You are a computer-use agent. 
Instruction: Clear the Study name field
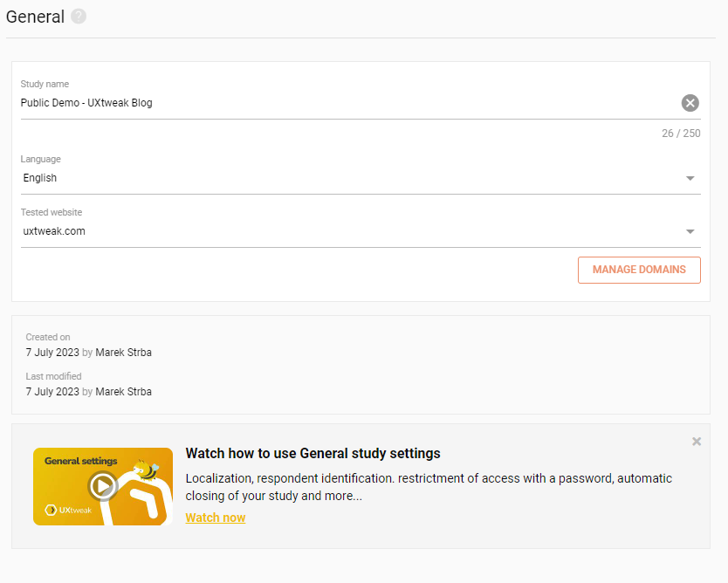690,103
